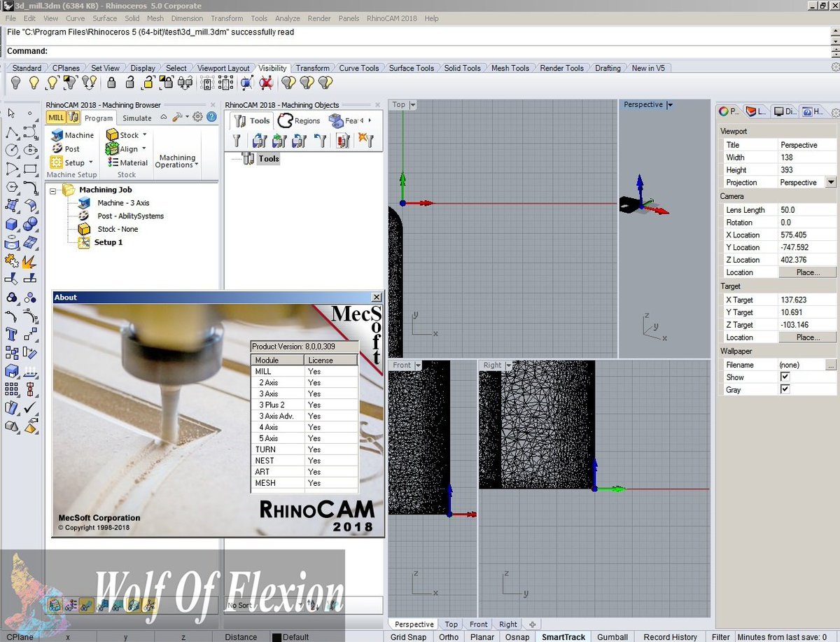
Task: Click the Create new tool icon
Action: 237,141
